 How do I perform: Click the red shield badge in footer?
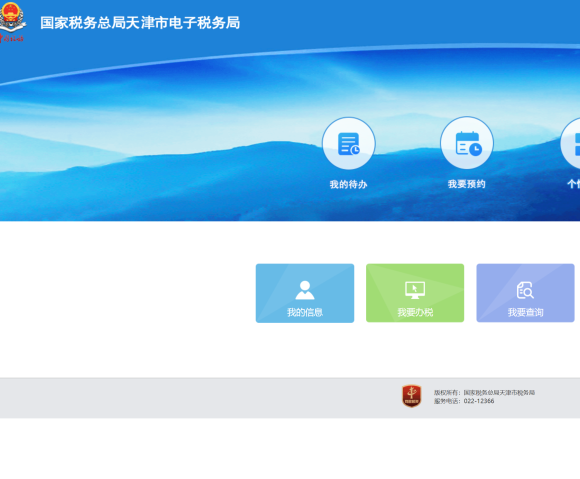point(411,396)
